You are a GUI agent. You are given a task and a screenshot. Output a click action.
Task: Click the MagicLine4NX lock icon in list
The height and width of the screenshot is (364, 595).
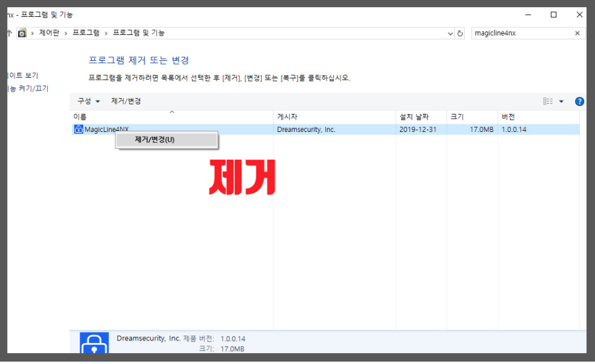[78, 129]
